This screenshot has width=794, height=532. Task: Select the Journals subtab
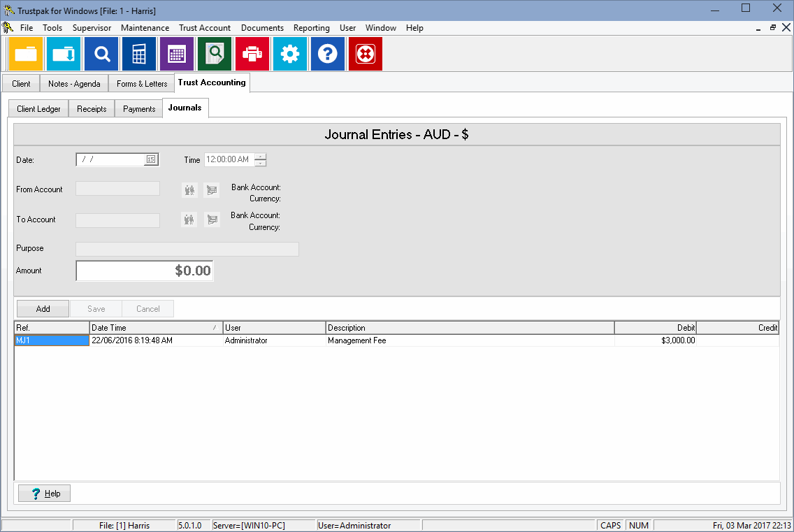coord(185,108)
